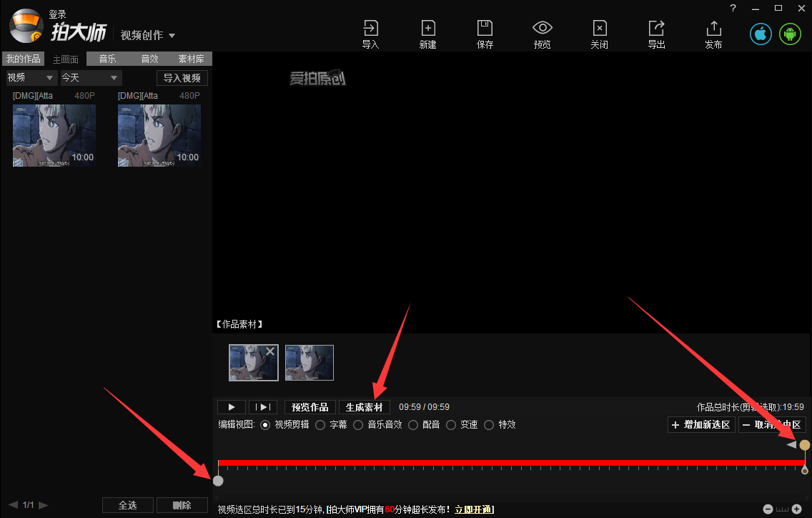Switch editing view to 字幕 (Subtitles)
The width and height of the screenshot is (812, 518).
(x=320, y=424)
